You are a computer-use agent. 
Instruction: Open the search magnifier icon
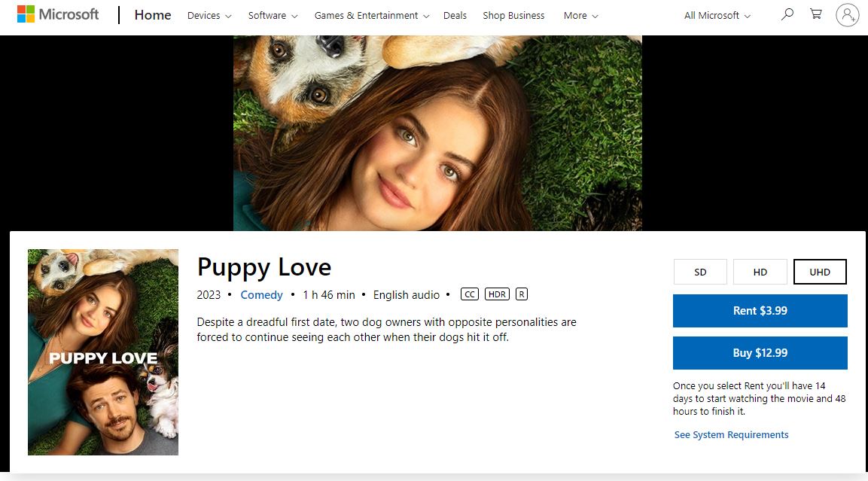tap(787, 14)
